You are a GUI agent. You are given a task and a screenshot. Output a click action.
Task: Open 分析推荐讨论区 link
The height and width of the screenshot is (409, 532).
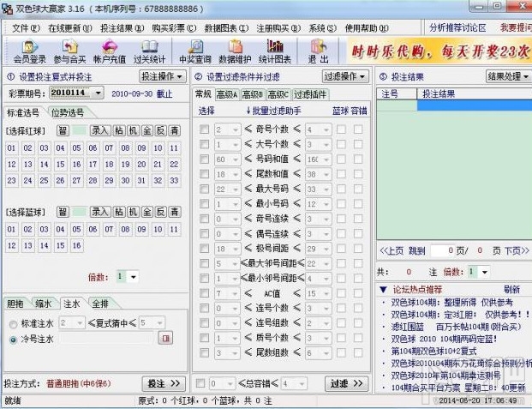pos(457,27)
